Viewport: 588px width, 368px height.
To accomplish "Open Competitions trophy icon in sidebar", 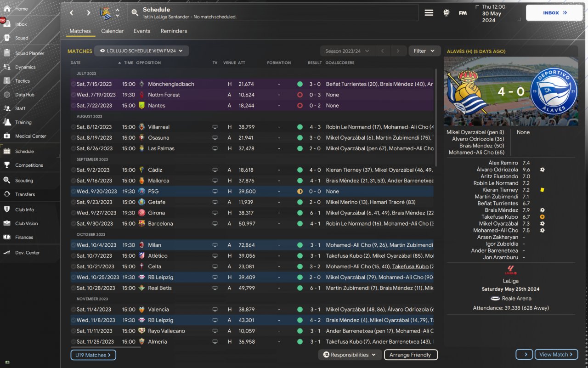I will click(x=7, y=165).
